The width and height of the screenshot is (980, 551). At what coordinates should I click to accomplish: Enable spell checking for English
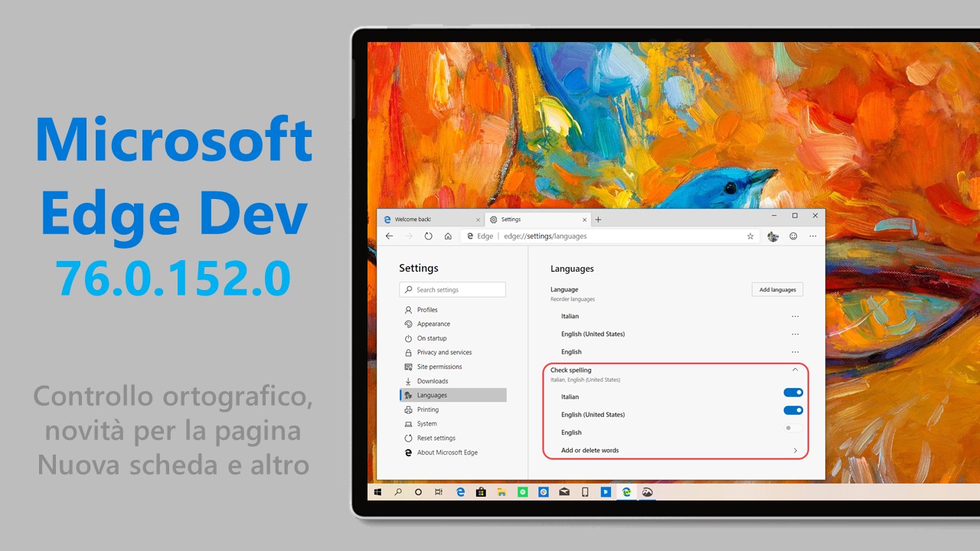[x=789, y=428]
